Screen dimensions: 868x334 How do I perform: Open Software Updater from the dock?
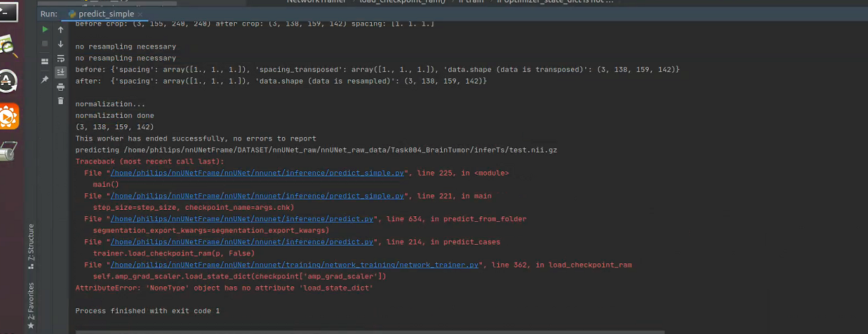(x=9, y=81)
